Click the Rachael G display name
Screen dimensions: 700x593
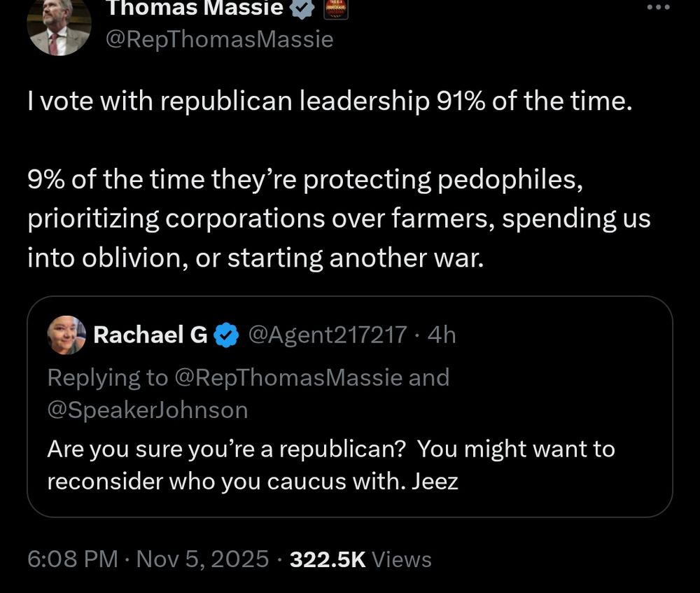pos(150,335)
